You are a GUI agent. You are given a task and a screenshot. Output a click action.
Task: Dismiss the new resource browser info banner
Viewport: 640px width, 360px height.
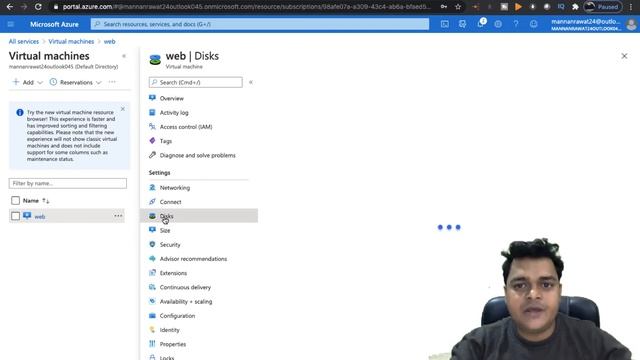123,109
